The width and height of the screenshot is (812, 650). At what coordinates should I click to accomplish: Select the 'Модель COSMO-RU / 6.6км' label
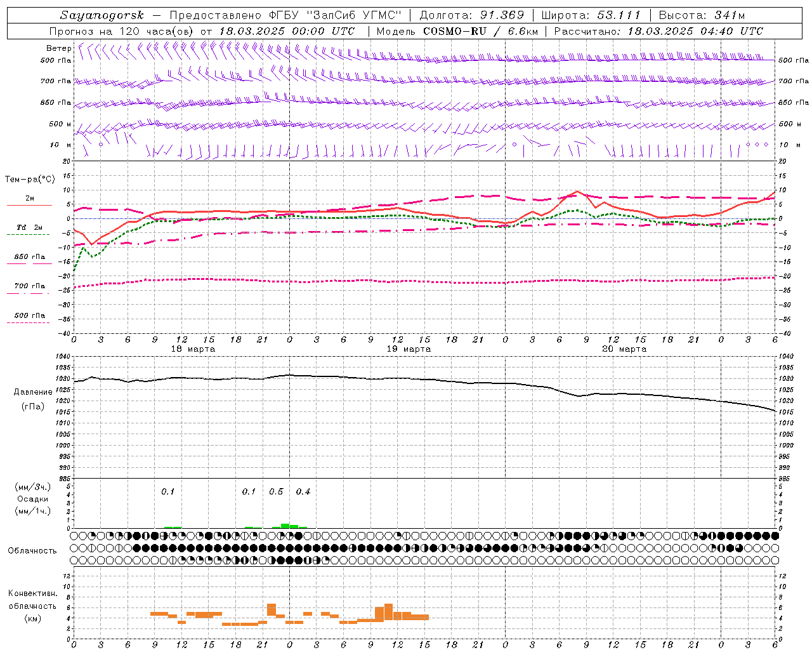tap(457, 31)
